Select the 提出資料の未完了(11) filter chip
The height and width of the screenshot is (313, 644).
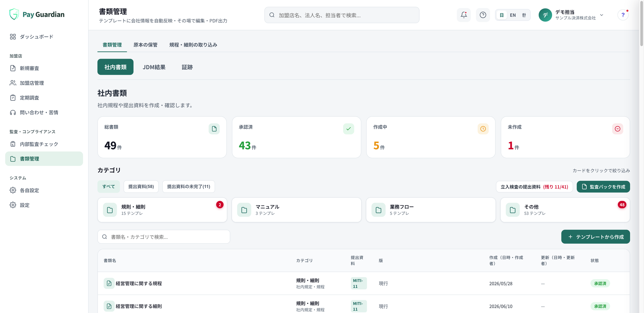[x=189, y=187]
